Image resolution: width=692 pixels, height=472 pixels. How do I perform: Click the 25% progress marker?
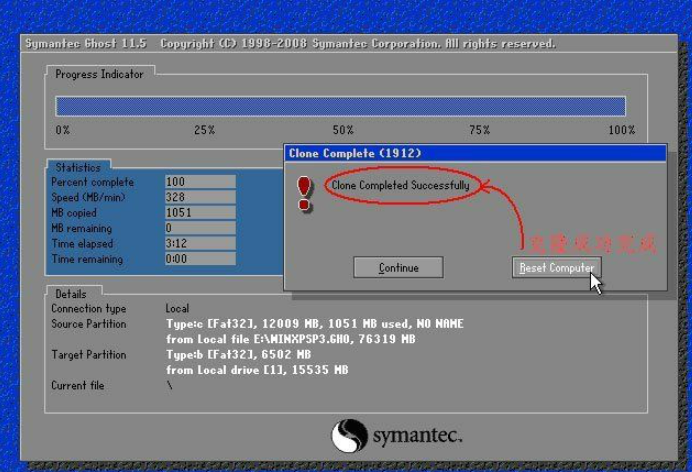point(204,130)
